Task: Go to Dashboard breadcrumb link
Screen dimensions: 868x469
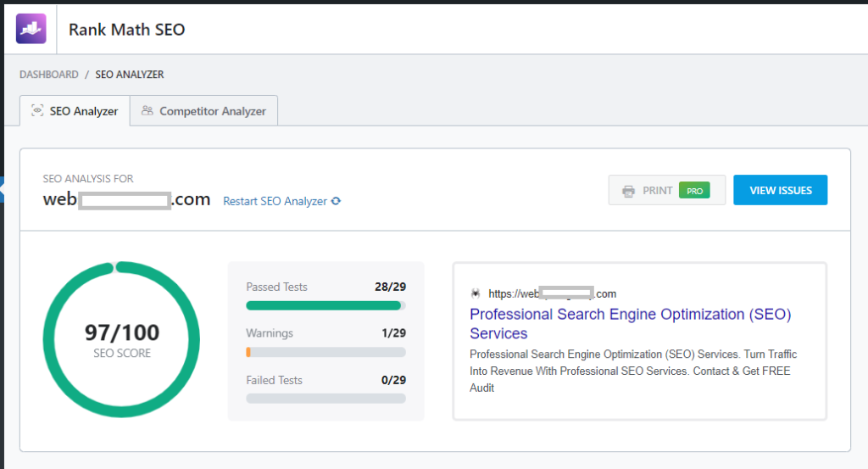Action: pos(48,74)
